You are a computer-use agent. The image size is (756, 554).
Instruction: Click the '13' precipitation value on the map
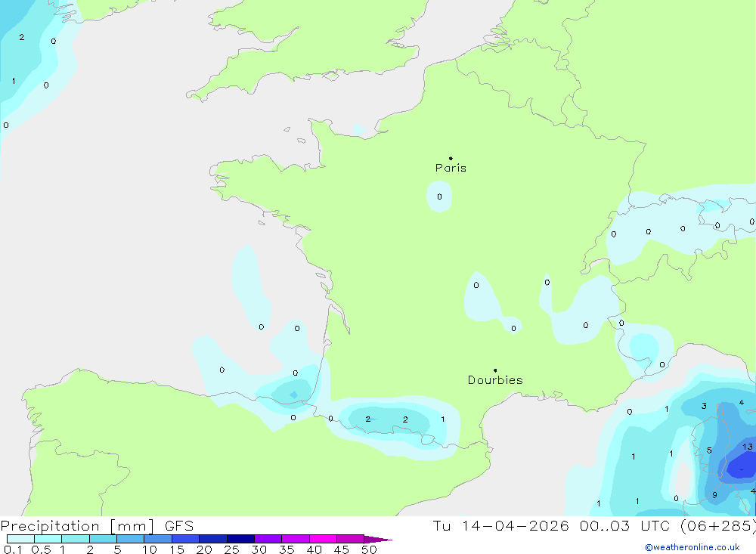tap(748, 447)
